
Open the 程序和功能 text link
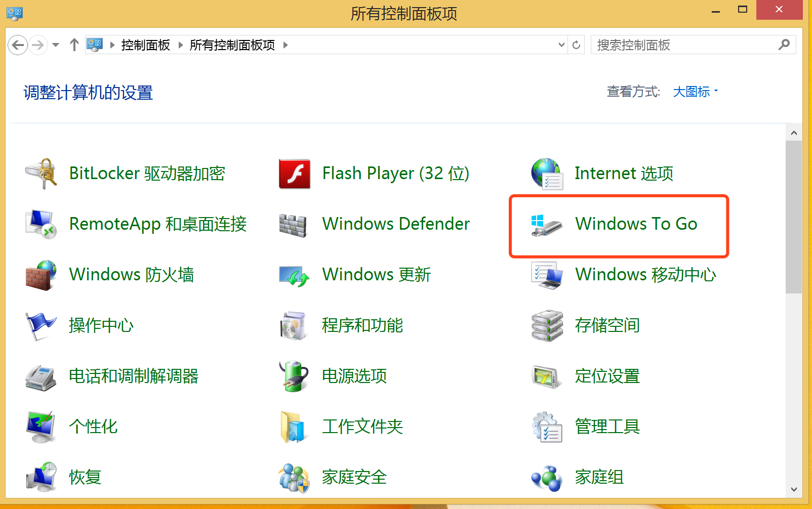click(362, 325)
